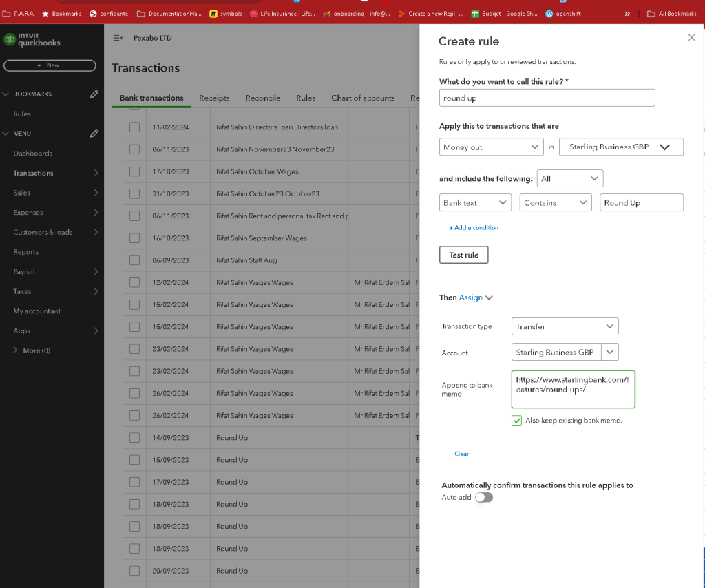Open the All conditions dropdown

(x=569, y=179)
